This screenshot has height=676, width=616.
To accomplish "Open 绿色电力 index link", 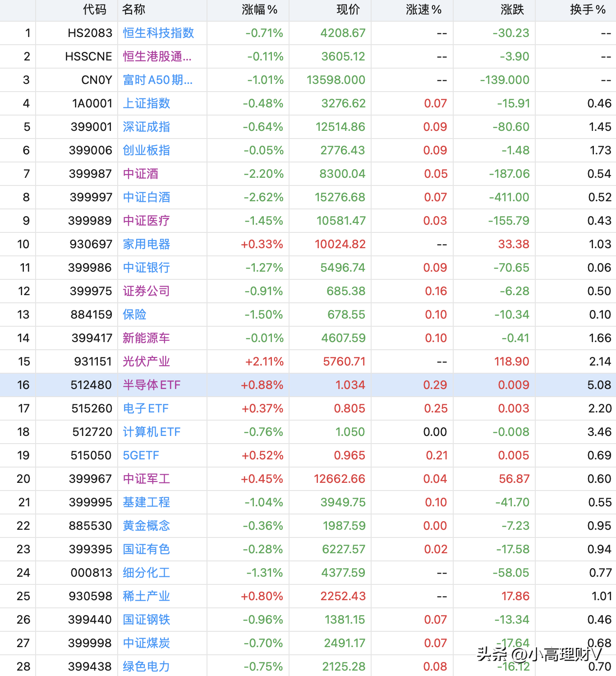I will point(147,667).
